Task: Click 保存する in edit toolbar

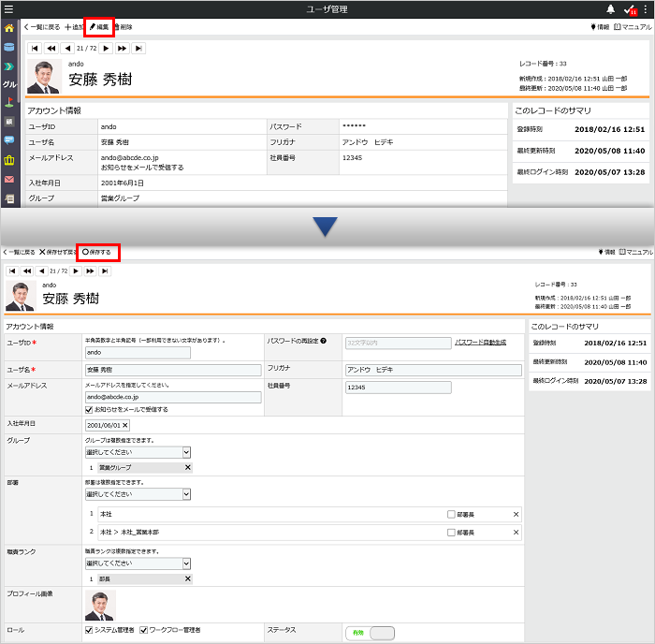Action: point(97,253)
